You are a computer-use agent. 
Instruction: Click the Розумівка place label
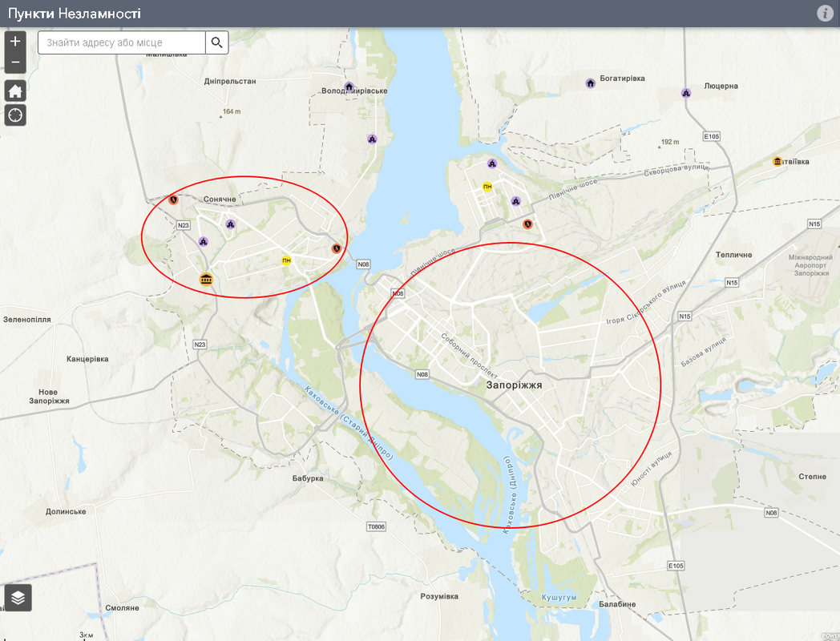click(x=439, y=596)
